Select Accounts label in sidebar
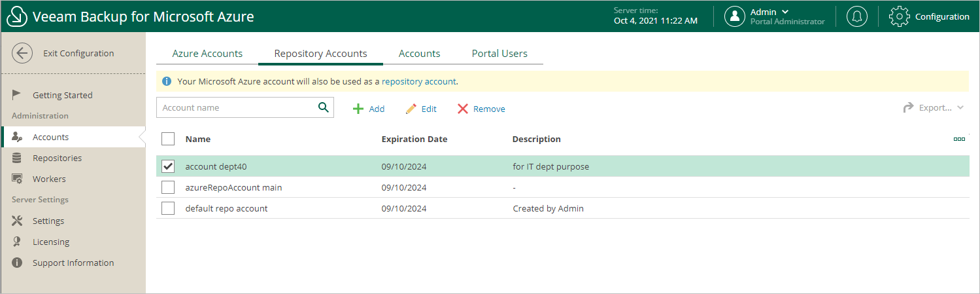This screenshot has height=294, width=980. [x=50, y=137]
